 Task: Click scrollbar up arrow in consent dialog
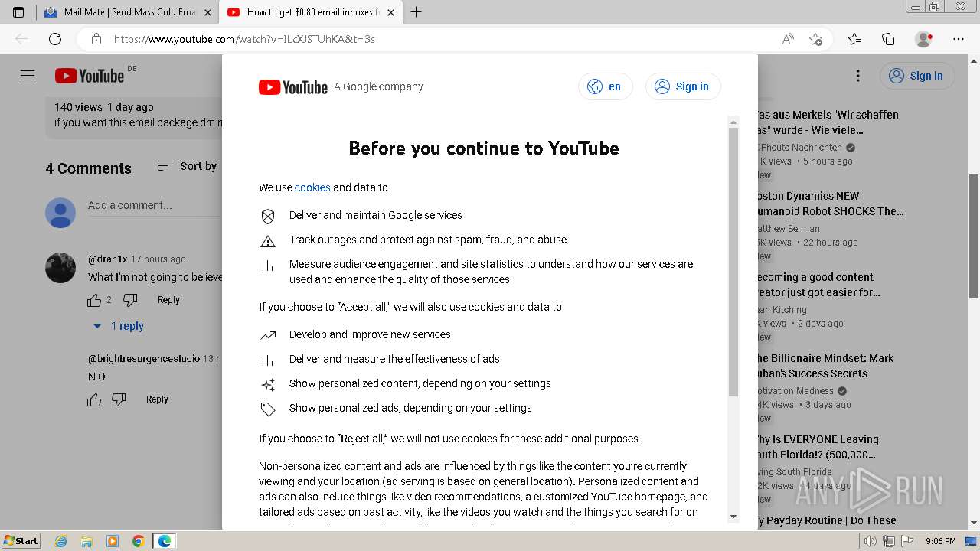point(733,122)
